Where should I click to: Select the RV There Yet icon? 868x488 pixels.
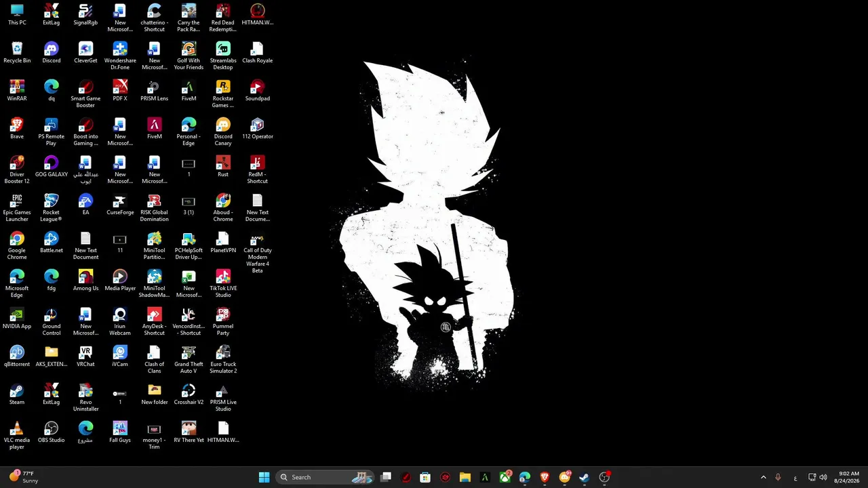[x=189, y=432]
